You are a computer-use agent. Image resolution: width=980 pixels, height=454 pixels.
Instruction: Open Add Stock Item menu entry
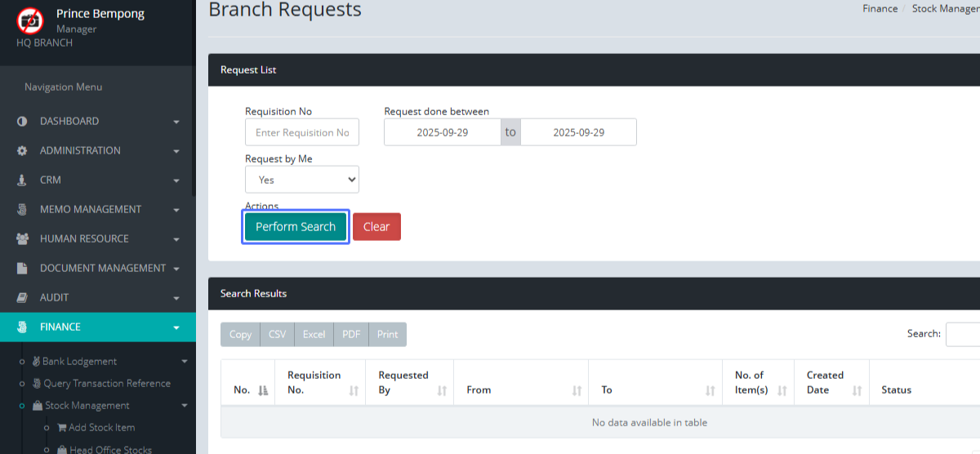(101, 428)
